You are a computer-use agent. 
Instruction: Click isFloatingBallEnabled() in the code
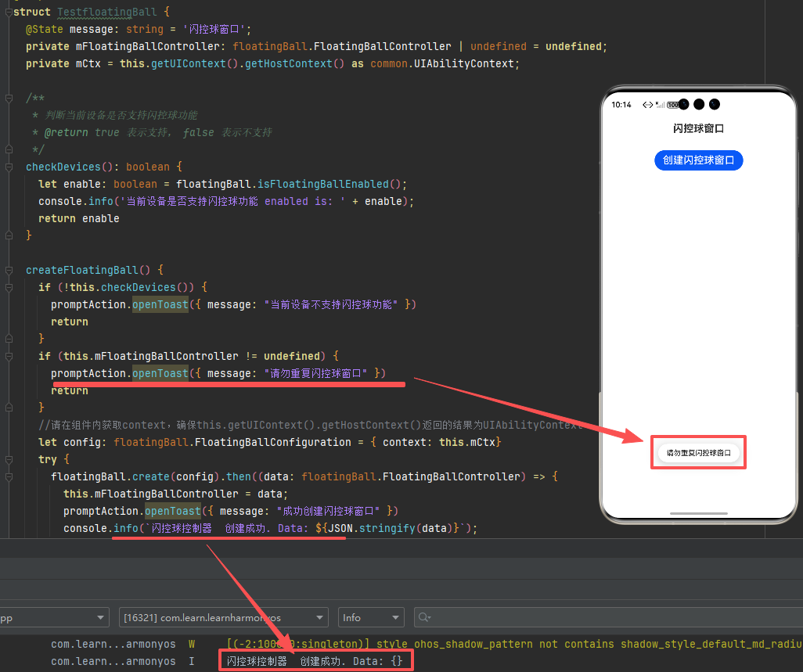(329, 185)
